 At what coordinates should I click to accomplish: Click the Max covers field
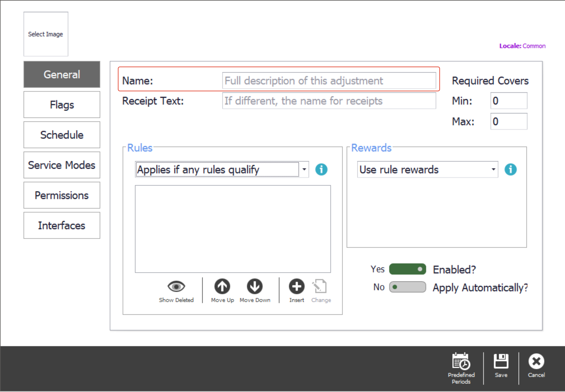coord(509,121)
